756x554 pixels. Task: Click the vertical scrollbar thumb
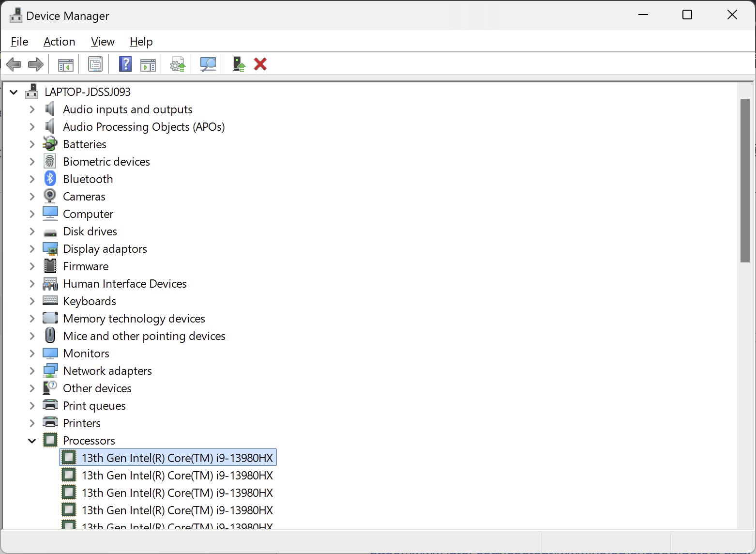click(745, 180)
